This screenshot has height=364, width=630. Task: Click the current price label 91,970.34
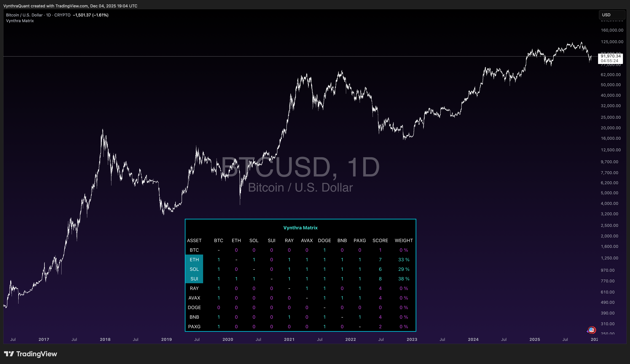[611, 56]
